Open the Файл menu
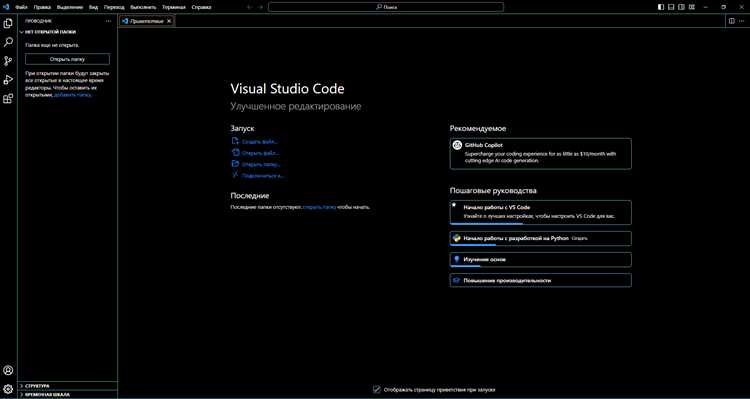The image size is (750, 399). click(21, 7)
